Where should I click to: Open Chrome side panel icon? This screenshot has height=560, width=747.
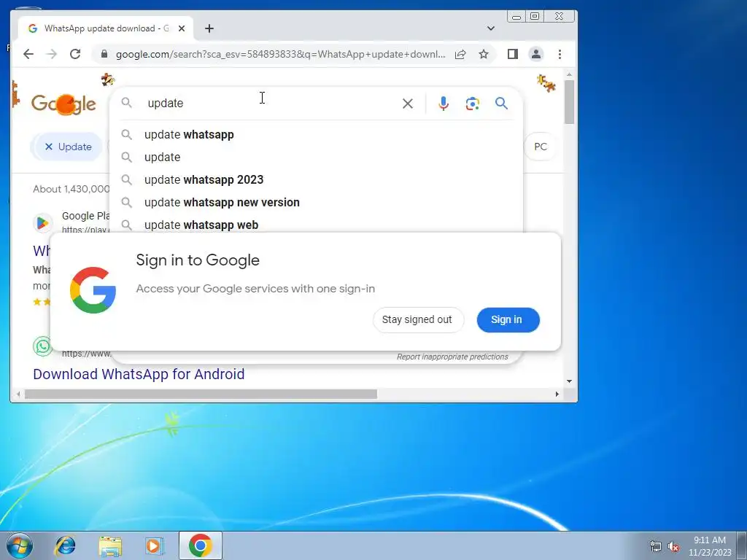[513, 54]
